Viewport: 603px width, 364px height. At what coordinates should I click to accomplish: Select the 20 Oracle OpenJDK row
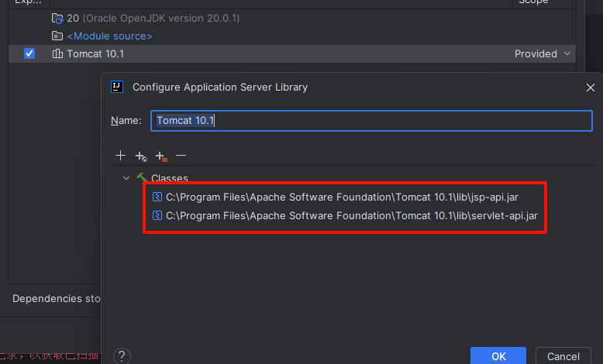point(292,18)
